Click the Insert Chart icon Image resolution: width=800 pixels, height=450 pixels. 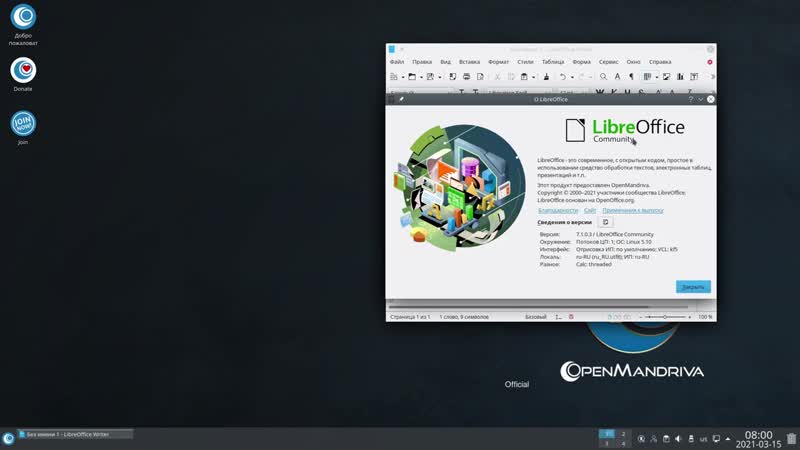(680, 77)
